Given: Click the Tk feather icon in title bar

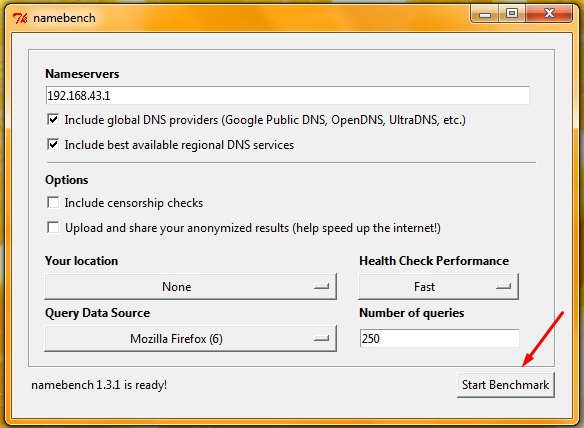Looking at the screenshot, I should [x=20, y=18].
